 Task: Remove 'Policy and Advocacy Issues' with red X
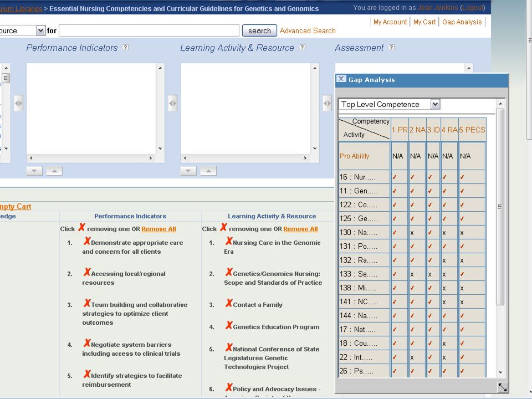(x=229, y=387)
